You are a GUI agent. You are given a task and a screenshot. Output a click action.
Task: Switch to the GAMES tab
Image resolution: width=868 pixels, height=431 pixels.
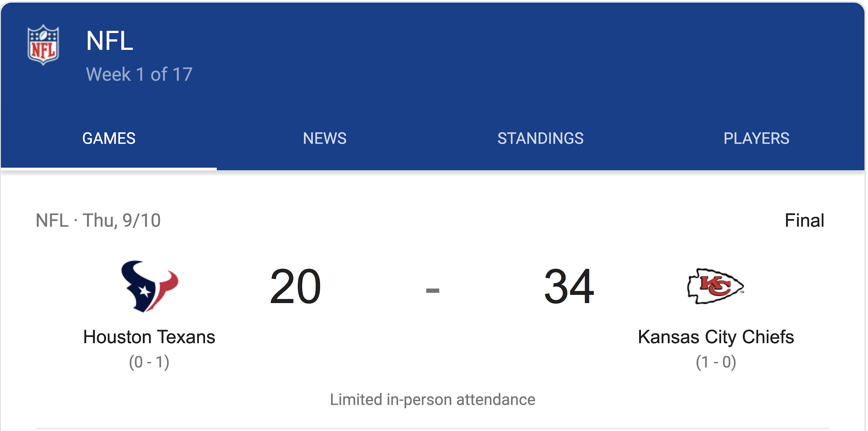109,138
